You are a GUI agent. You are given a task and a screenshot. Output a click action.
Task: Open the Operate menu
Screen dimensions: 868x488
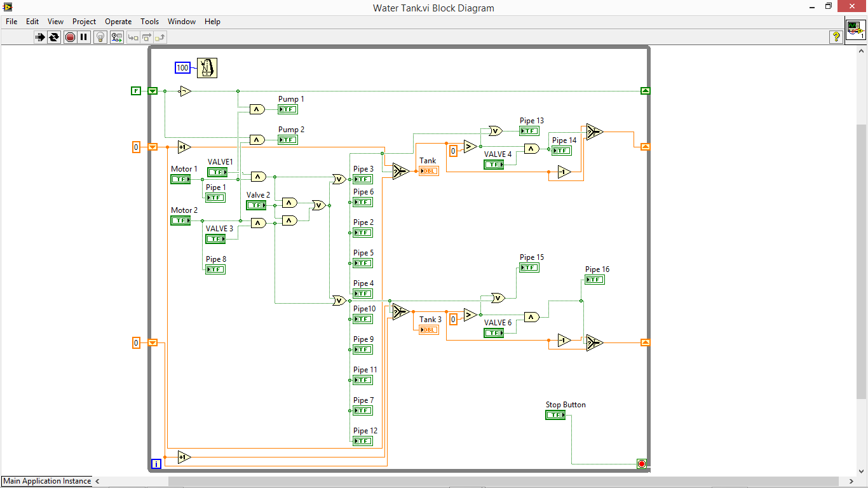click(x=118, y=22)
